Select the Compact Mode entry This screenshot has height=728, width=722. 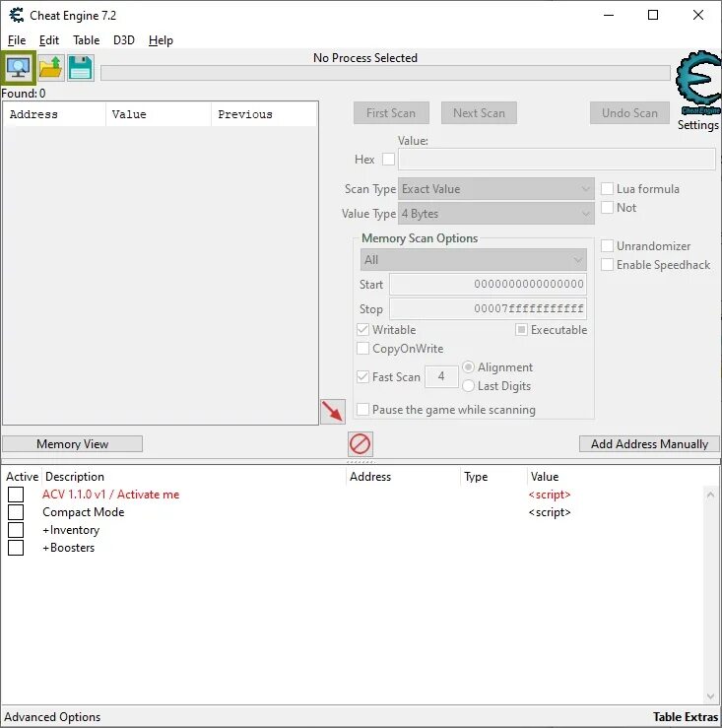[84, 512]
